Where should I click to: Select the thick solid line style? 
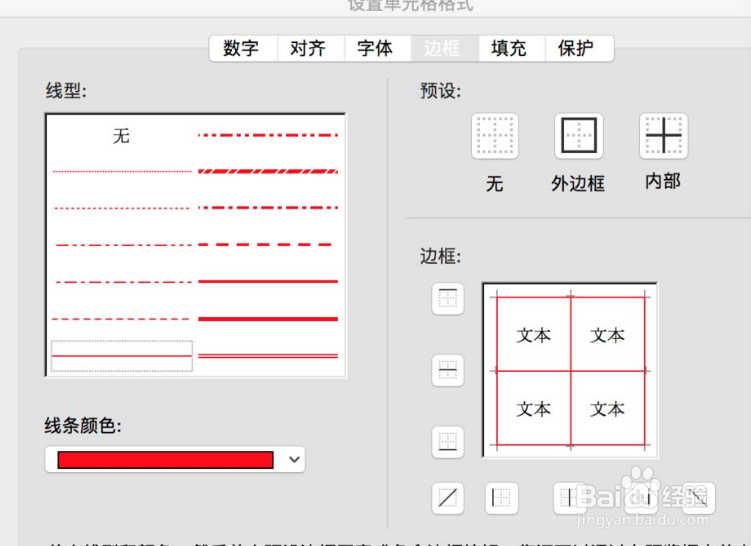pyautogui.click(x=268, y=318)
